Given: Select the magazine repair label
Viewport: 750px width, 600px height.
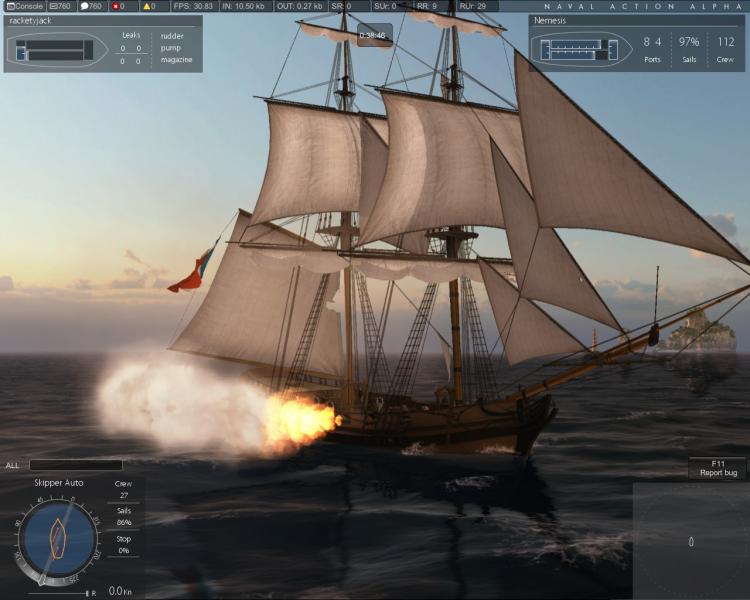Looking at the screenshot, I should [x=176, y=59].
